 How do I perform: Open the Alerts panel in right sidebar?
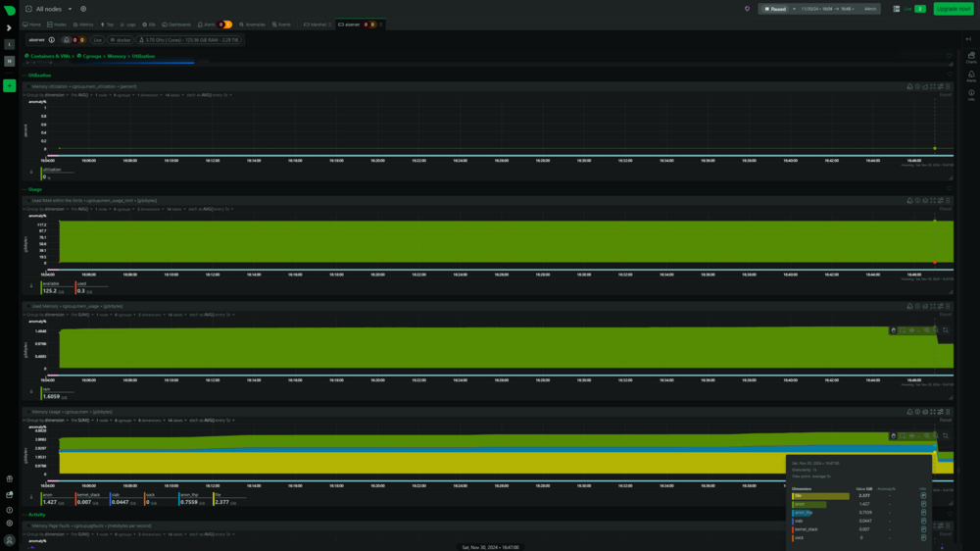click(x=970, y=76)
